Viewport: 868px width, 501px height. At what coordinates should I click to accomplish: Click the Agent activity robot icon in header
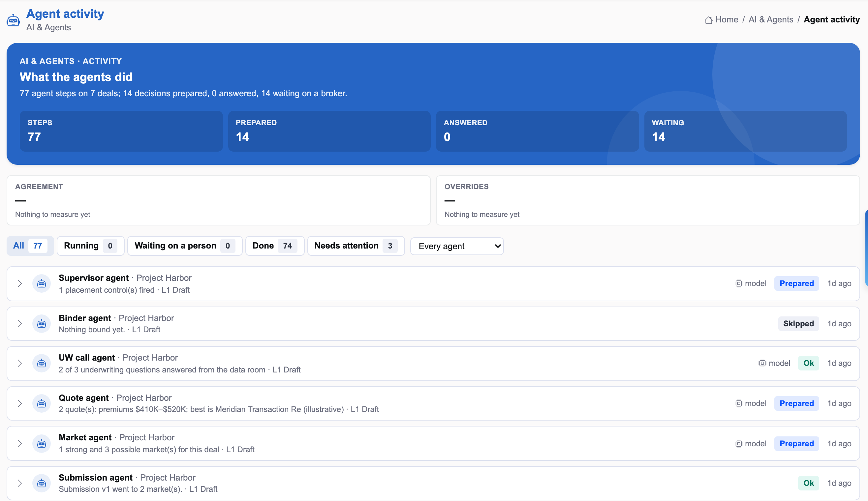(x=13, y=20)
